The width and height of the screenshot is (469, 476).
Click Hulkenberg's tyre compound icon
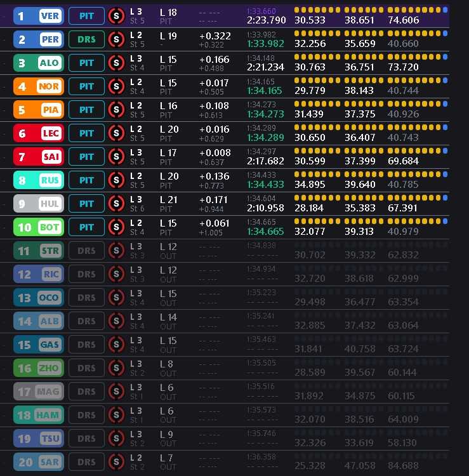(x=116, y=204)
